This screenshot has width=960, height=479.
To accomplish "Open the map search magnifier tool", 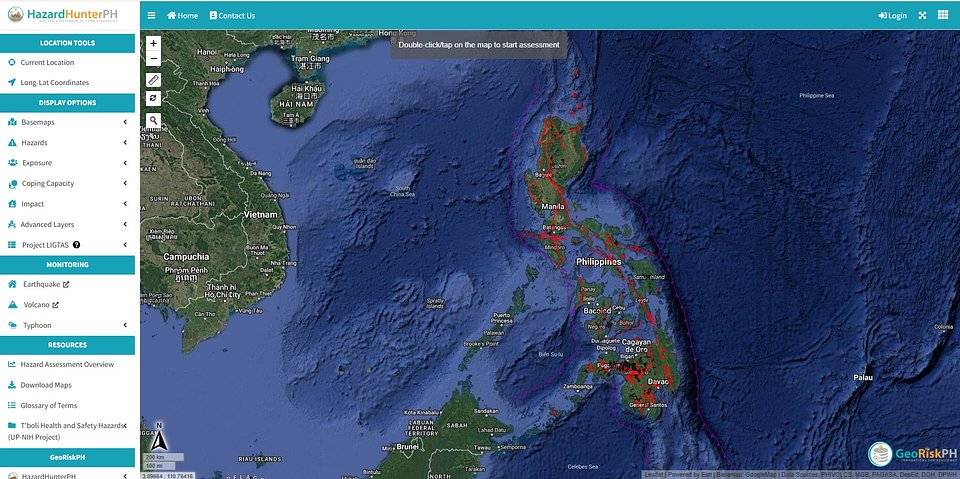I will click(154, 120).
